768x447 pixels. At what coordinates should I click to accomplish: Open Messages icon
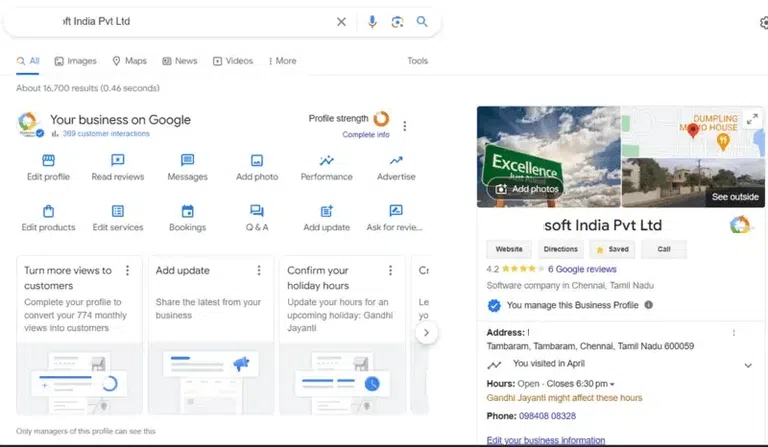[x=188, y=160]
